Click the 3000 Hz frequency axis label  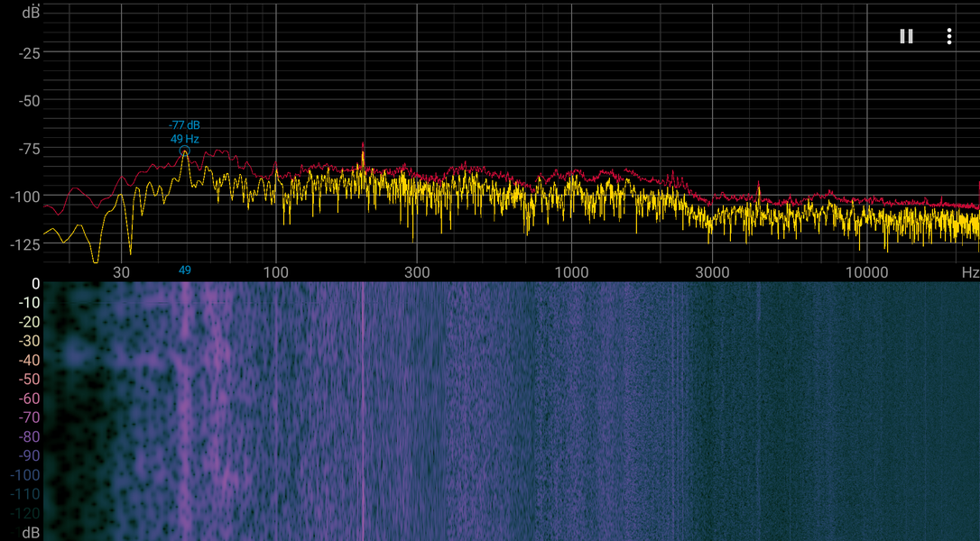(x=713, y=272)
